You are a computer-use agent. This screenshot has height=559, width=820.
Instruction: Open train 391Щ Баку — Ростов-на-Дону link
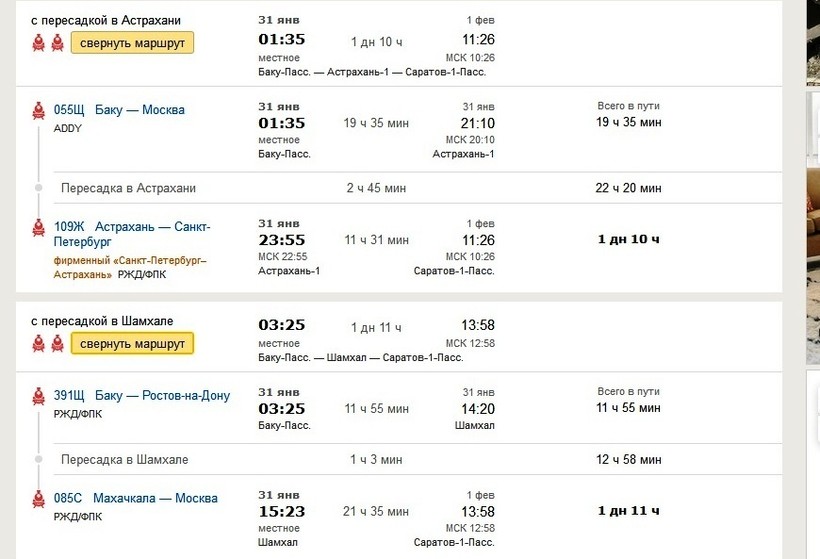(141, 395)
